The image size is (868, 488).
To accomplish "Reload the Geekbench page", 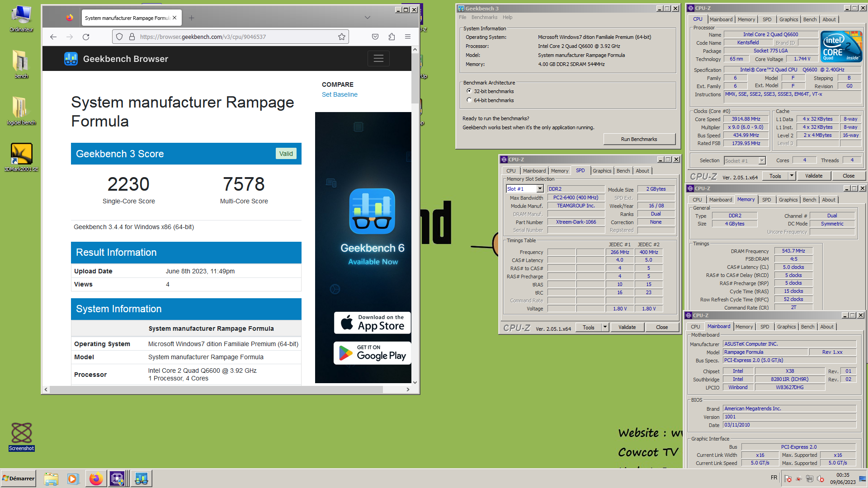I will [x=86, y=37].
